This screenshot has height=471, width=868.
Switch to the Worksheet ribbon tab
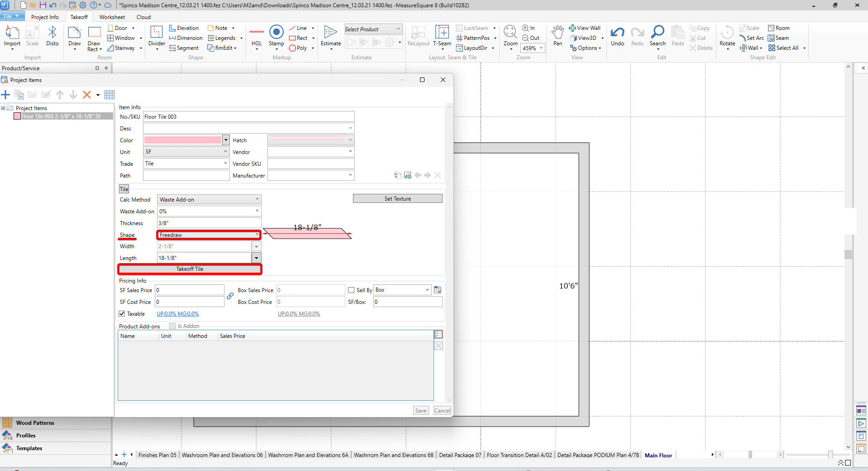pyautogui.click(x=112, y=17)
